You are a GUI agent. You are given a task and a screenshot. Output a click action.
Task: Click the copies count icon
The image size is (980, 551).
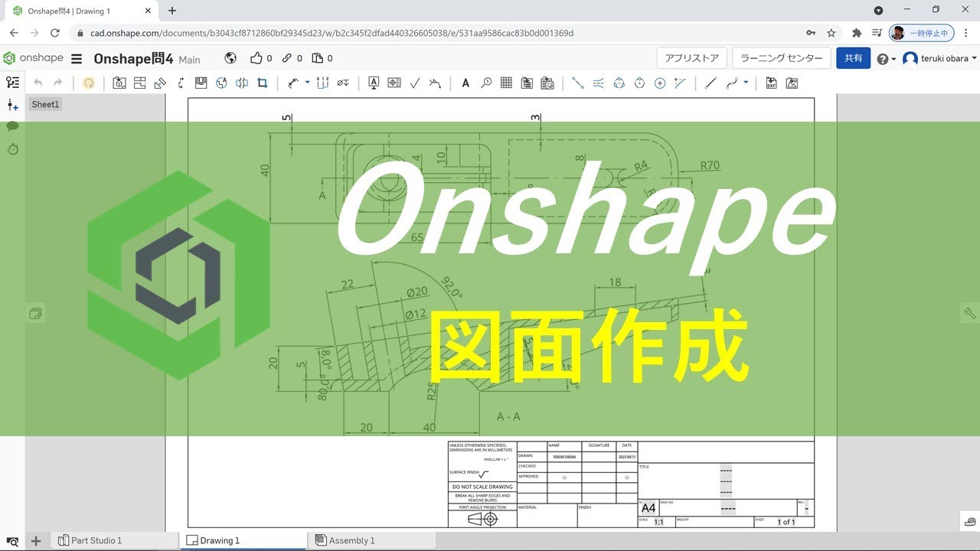click(x=317, y=58)
